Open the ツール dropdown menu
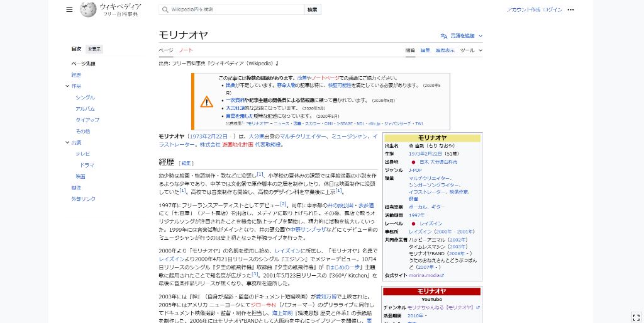Viewport: 644px width, 323px height. [x=471, y=50]
